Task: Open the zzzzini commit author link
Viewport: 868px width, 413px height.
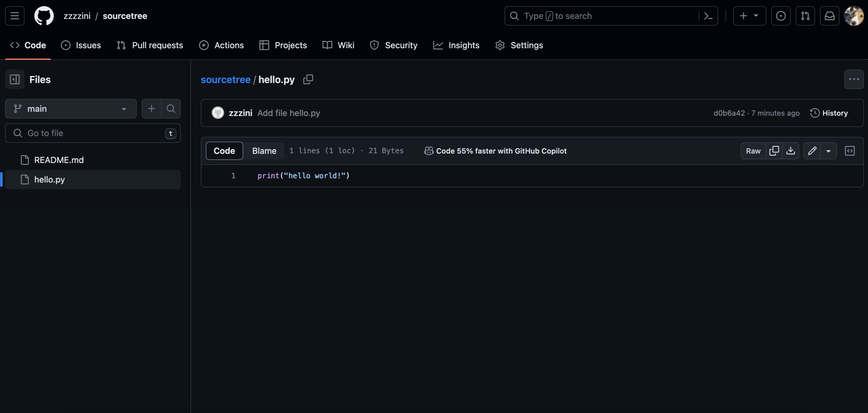Action: coord(241,113)
